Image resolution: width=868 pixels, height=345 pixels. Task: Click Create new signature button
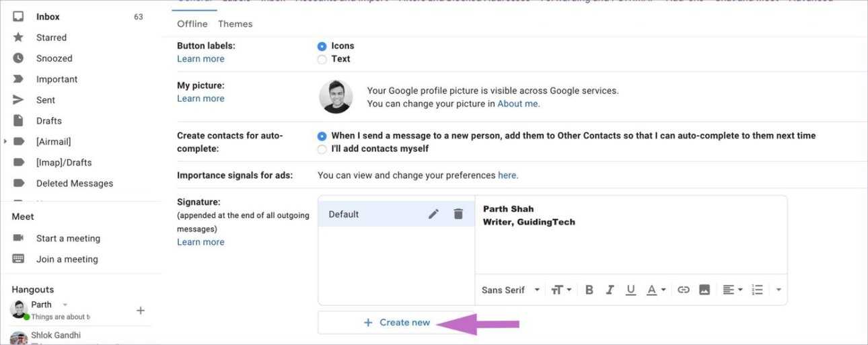pyautogui.click(x=397, y=323)
